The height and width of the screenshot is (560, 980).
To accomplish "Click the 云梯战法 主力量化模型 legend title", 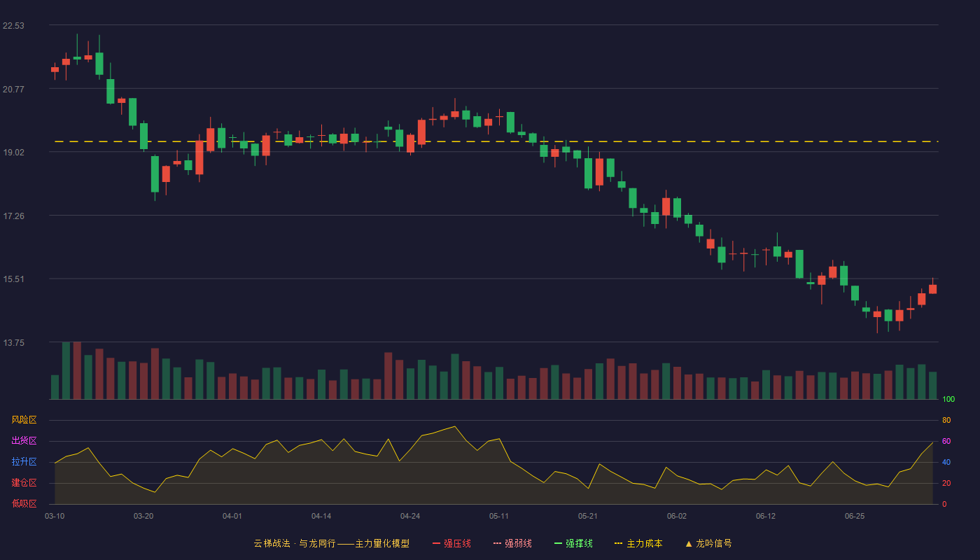I will click(331, 543).
